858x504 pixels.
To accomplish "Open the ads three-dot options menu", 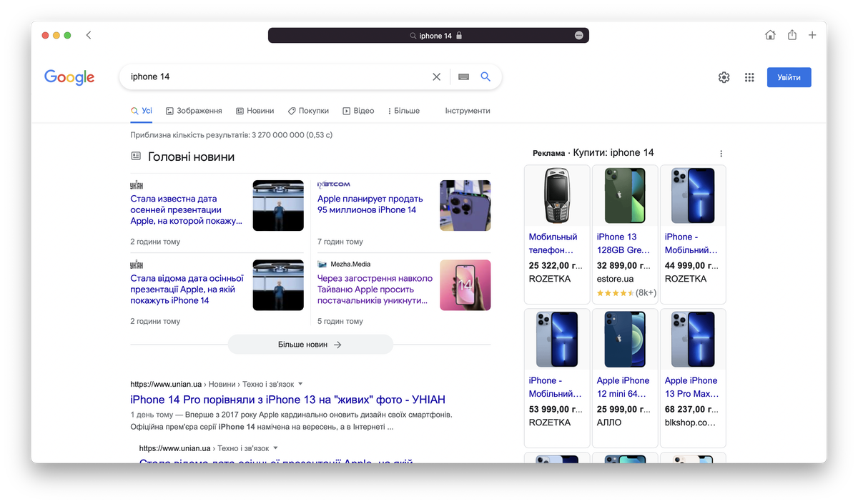I will point(721,154).
